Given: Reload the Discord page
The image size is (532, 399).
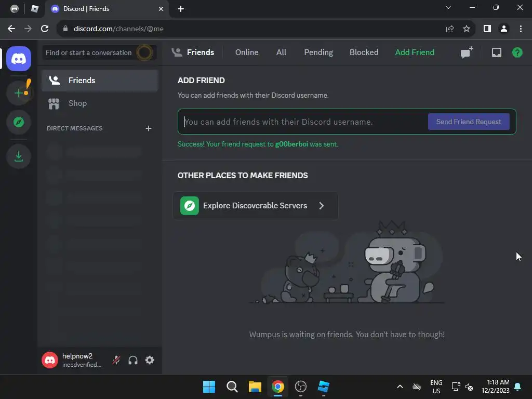Looking at the screenshot, I should coord(45,29).
